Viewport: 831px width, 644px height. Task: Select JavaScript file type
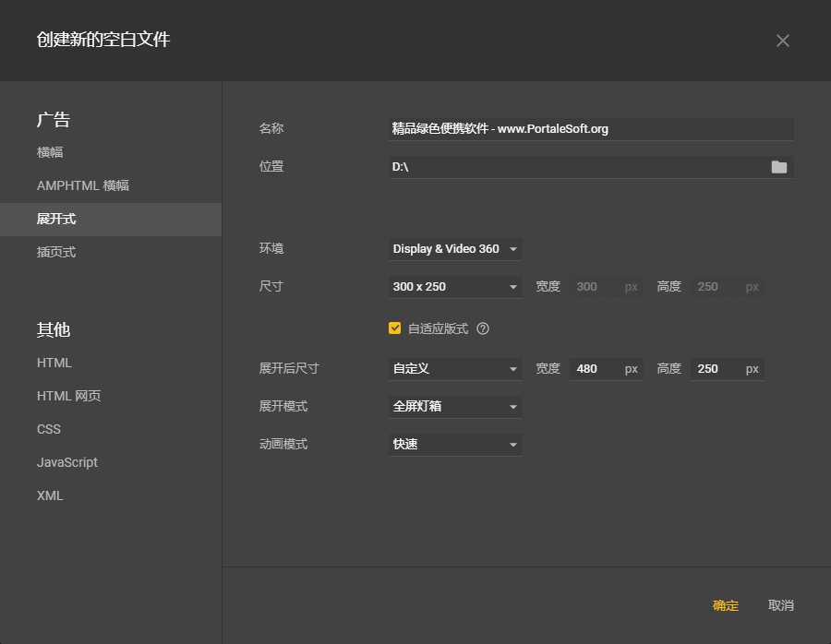[x=66, y=462]
